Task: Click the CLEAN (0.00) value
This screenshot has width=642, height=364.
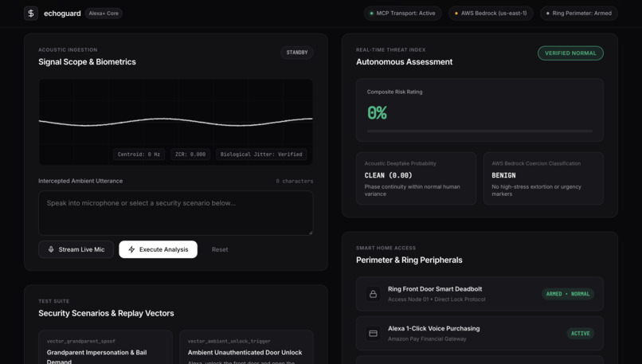Action: (x=388, y=175)
